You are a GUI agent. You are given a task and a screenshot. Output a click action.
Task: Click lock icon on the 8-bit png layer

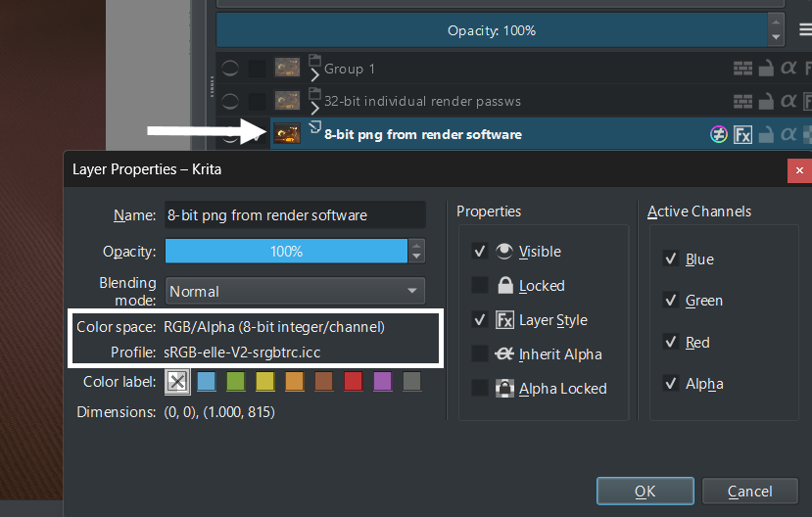[767, 135]
